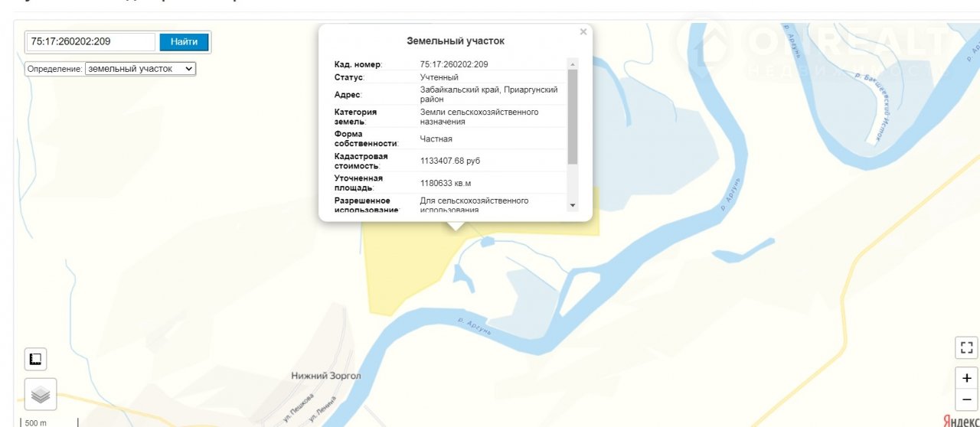980x427 pixels.
Task: Click the Адрес value in popup
Action: [488, 94]
